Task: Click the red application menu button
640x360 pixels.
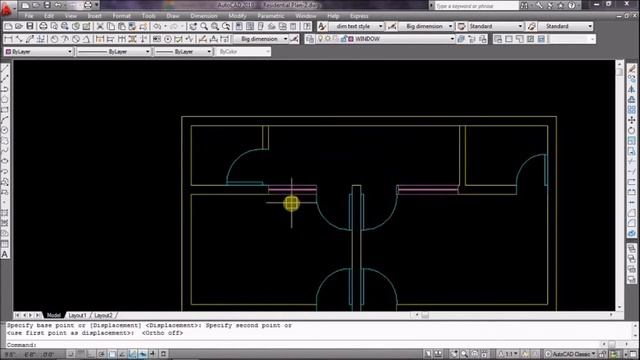Action: [7, 8]
